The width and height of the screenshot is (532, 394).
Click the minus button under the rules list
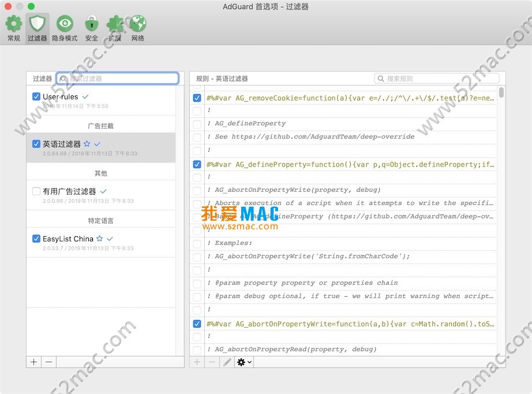click(x=212, y=362)
